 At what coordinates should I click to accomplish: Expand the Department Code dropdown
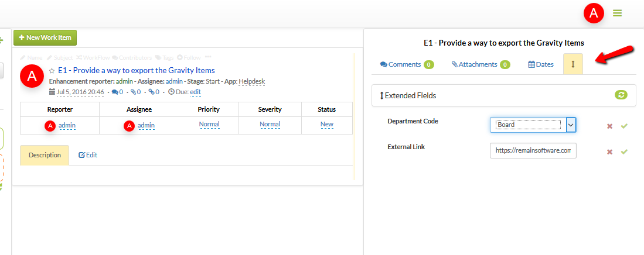(572, 125)
